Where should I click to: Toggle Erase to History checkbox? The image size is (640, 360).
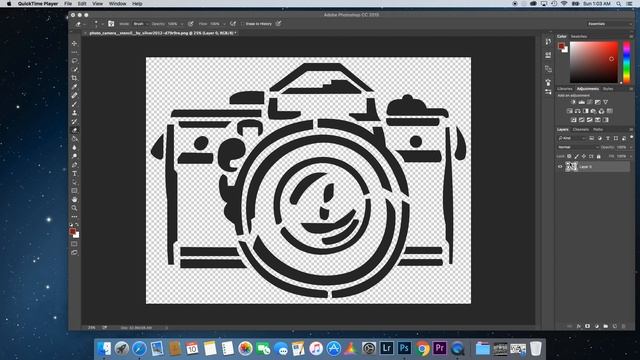[x=242, y=24]
